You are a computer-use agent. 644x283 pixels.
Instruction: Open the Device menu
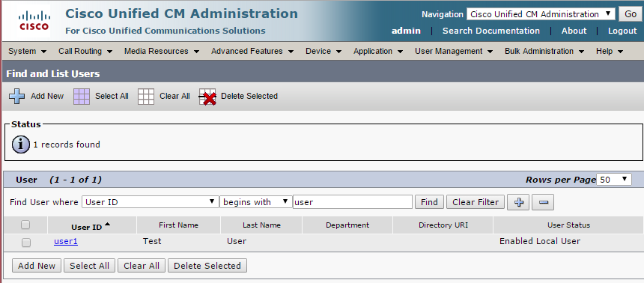323,52
